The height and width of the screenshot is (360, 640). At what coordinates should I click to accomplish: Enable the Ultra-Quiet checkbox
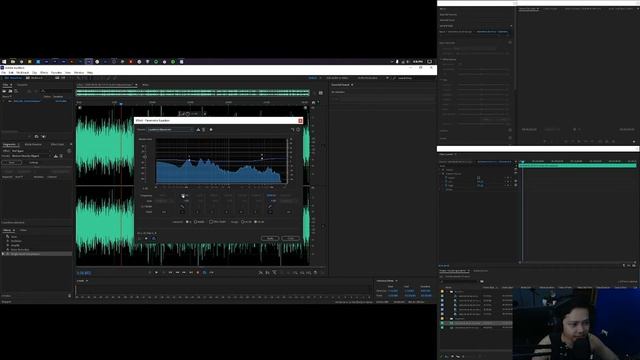tap(211, 222)
